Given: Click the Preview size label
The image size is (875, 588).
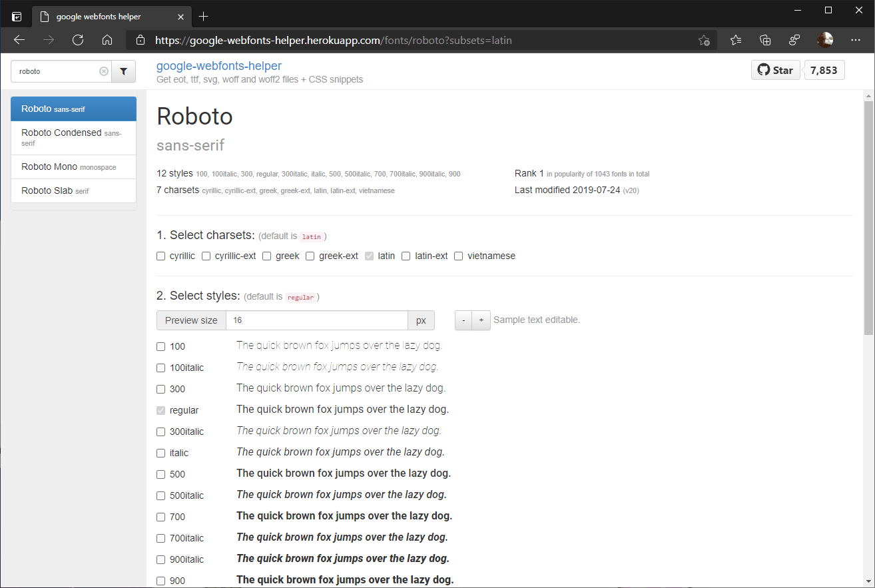Looking at the screenshot, I should pyautogui.click(x=191, y=320).
